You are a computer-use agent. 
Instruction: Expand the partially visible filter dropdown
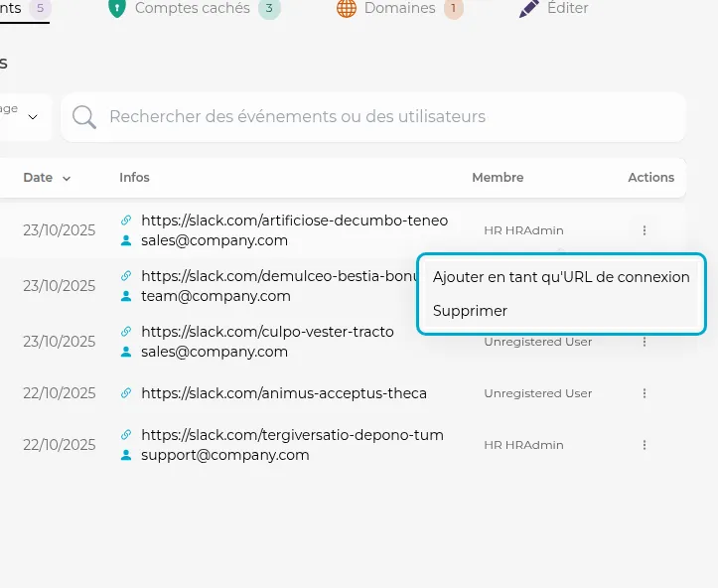[x=32, y=117]
